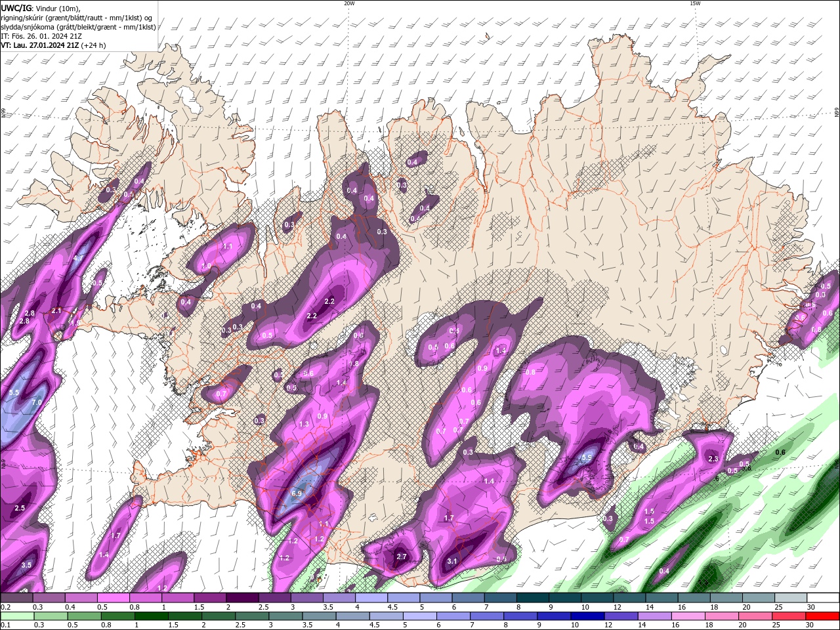The height and width of the screenshot is (630, 840).
Task: Click the '3.1' precipitation value on the map
Action: 451,562
